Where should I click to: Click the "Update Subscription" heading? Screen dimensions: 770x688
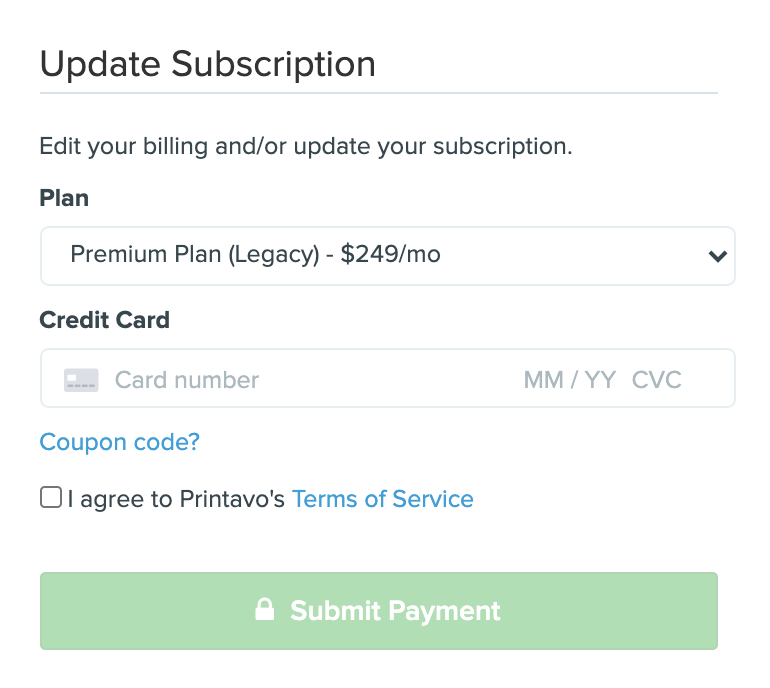pyautogui.click(x=208, y=64)
